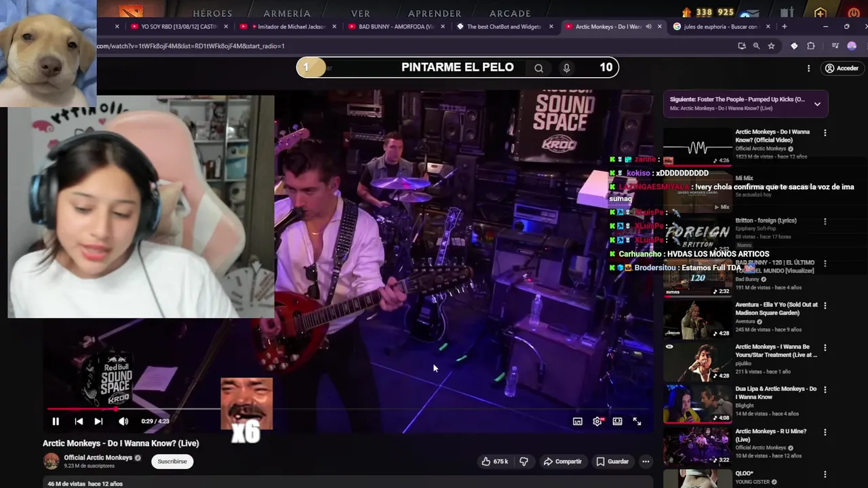Open VER in the Dota menu

[360, 14]
